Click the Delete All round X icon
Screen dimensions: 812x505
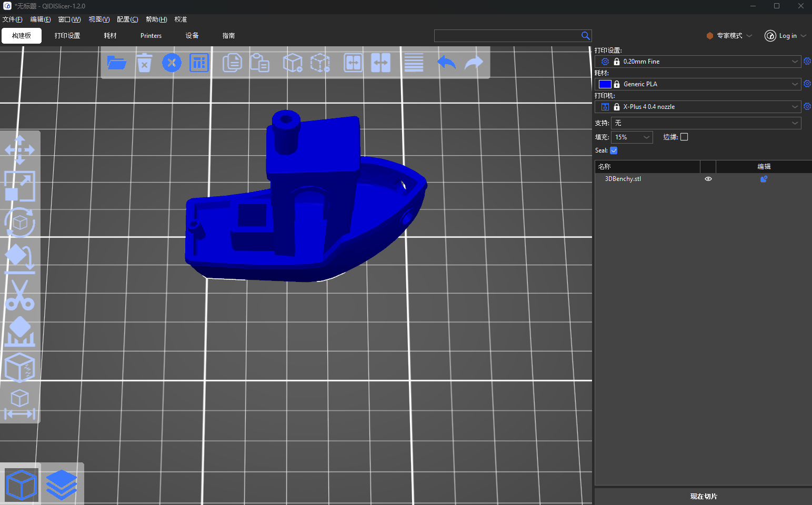[172, 63]
